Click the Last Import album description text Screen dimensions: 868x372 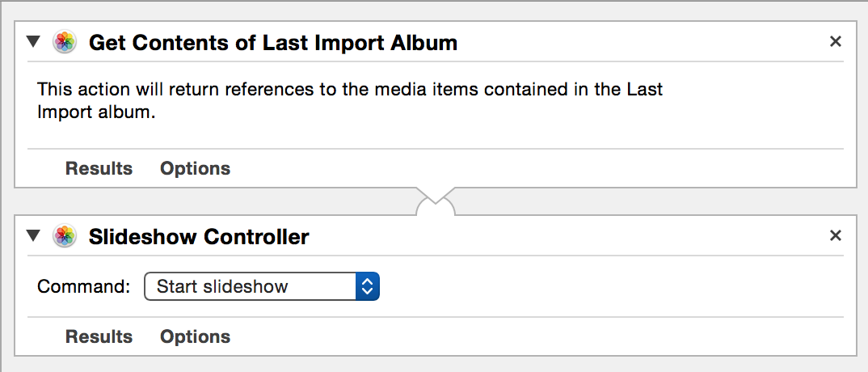point(350,100)
